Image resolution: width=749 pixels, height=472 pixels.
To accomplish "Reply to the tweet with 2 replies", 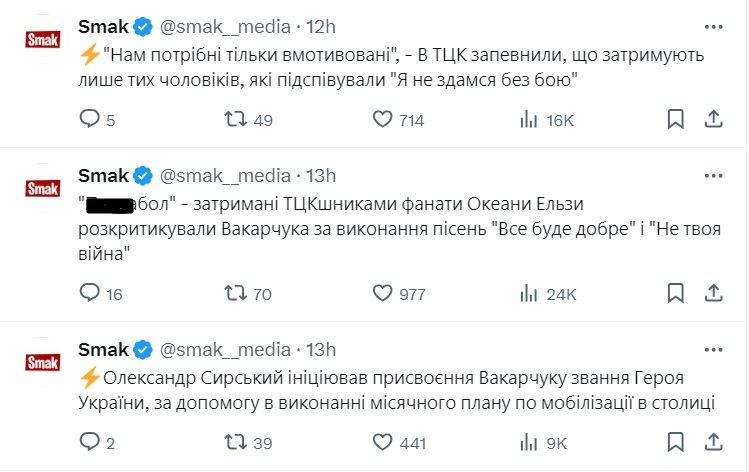I will [90, 443].
